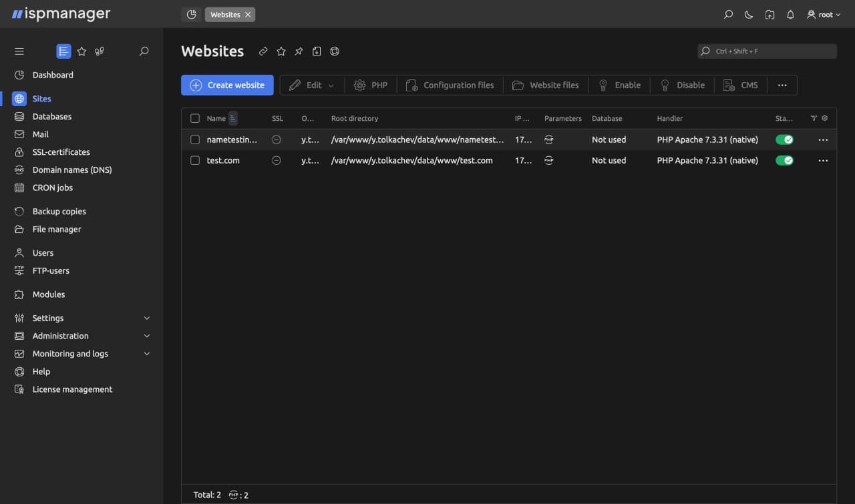Open the Edit dropdown in toolbar
855x504 pixels.
point(311,85)
